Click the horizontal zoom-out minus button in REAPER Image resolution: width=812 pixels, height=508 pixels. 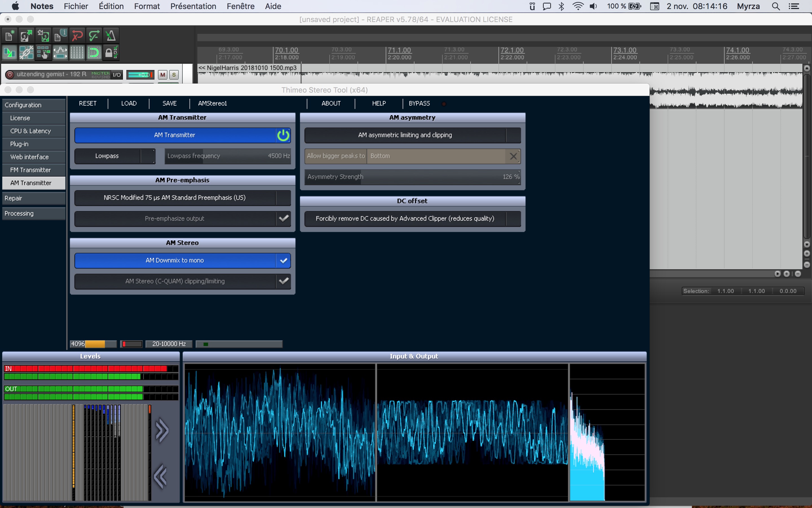pos(798,274)
